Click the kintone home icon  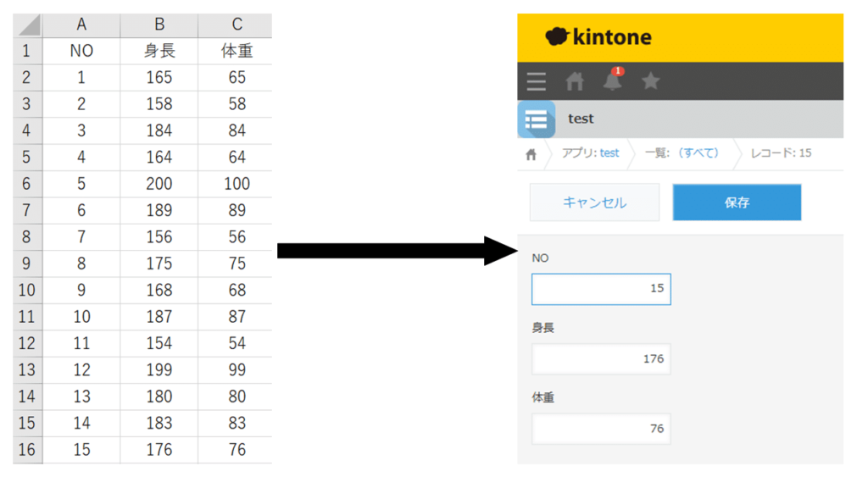(575, 80)
